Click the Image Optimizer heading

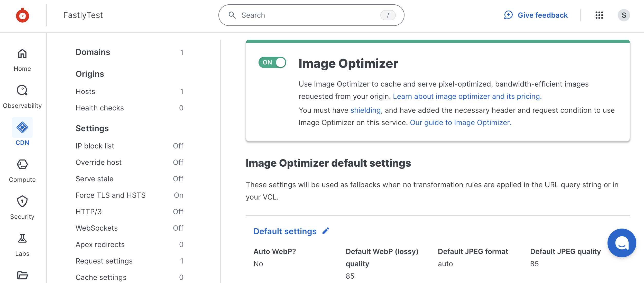click(x=348, y=63)
